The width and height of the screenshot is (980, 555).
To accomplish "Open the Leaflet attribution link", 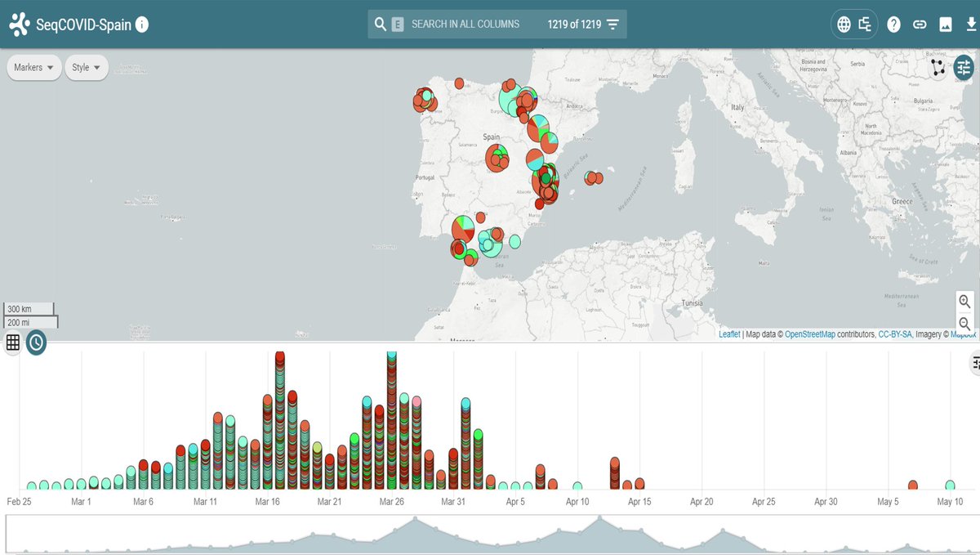I will click(x=729, y=334).
